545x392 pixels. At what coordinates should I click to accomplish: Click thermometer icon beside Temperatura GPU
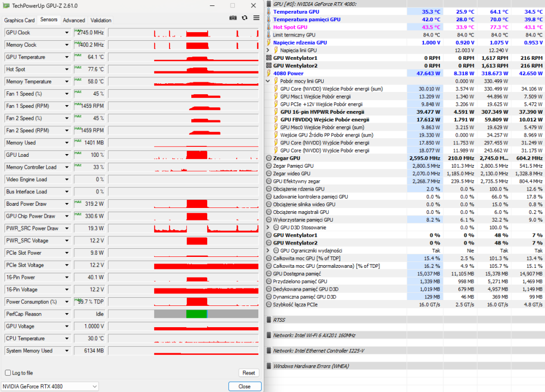pyautogui.click(x=269, y=12)
